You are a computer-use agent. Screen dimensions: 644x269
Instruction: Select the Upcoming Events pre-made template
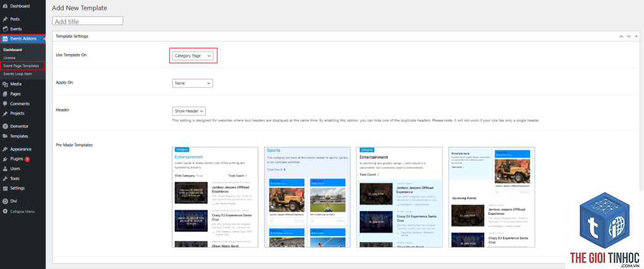pos(492,197)
